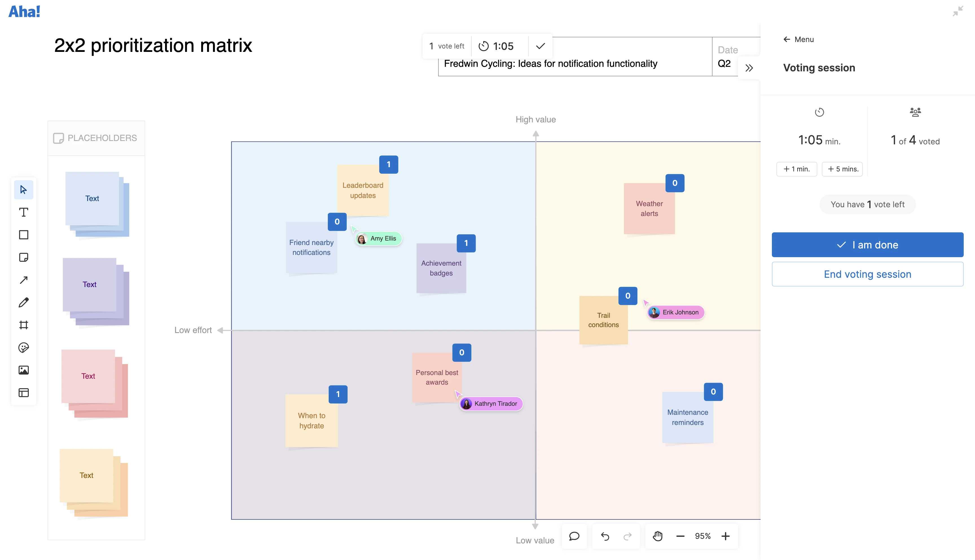This screenshot has width=975, height=560.
Task: Click End voting session
Action: pyautogui.click(x=867, y=274)
